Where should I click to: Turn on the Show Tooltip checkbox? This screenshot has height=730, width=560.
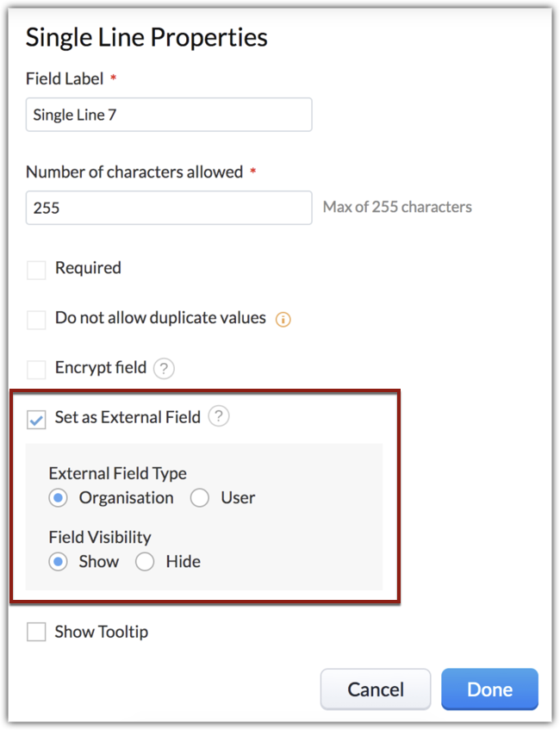36,633
